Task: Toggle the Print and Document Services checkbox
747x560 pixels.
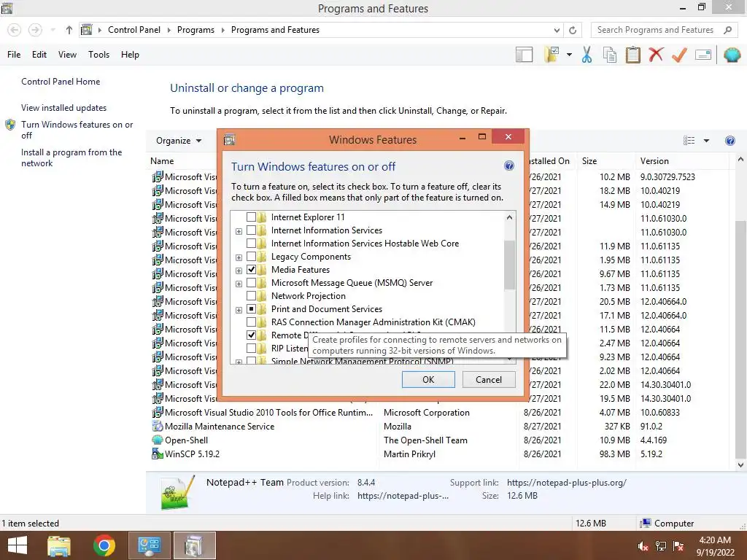Action: click(251, 309)
